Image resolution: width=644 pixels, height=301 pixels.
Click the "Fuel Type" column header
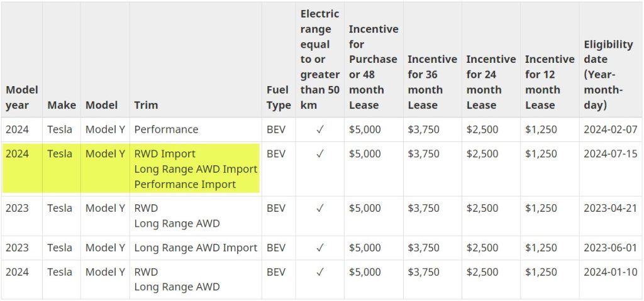point(279,97)
